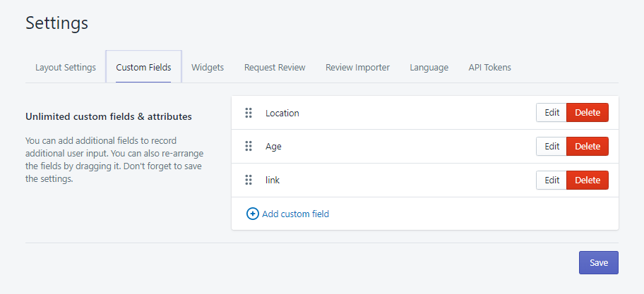
Task: Go to the Request Review tab
Action: click(x=275, y=68)
